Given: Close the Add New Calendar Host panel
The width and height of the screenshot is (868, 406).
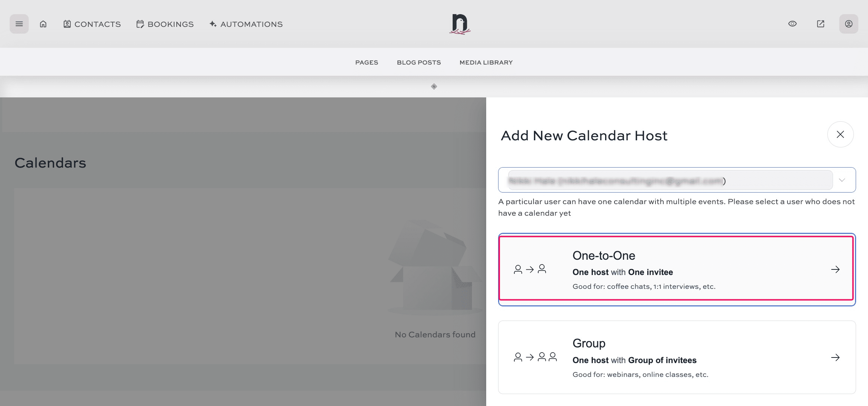Looking at the screenshot, I should pyautogui.click(x=840, y=134).
